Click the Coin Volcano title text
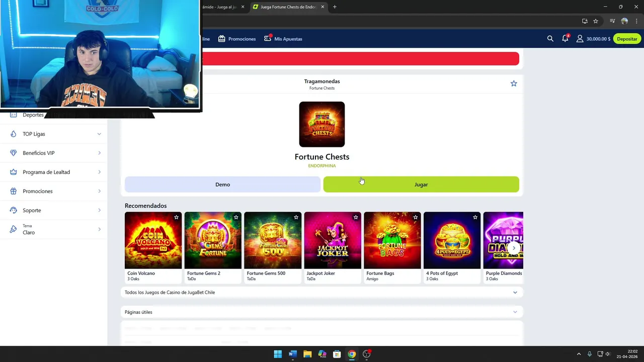 click(x=141, y=274)
